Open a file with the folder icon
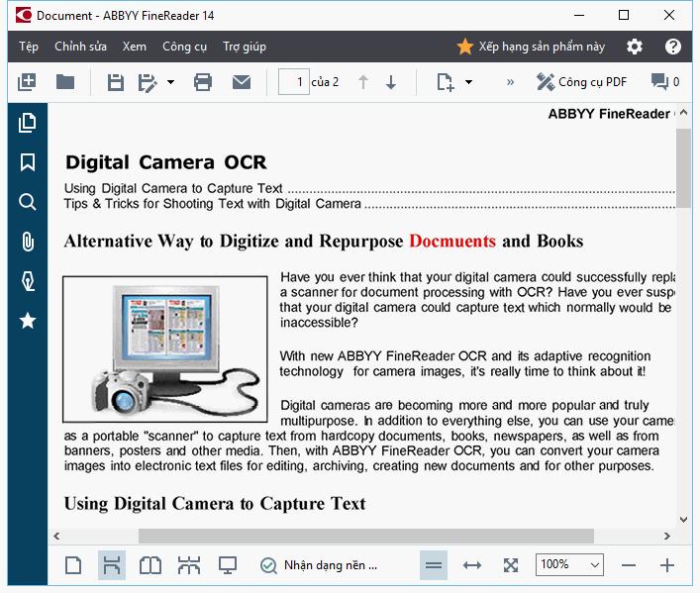 65,82
